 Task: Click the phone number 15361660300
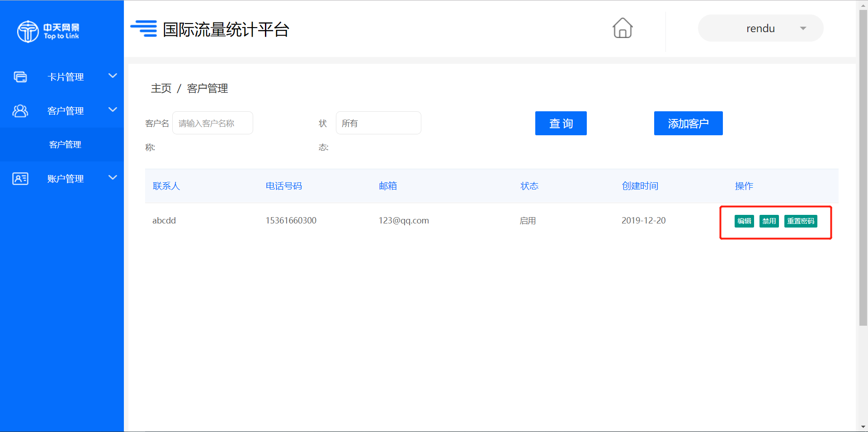pos(291,220)
